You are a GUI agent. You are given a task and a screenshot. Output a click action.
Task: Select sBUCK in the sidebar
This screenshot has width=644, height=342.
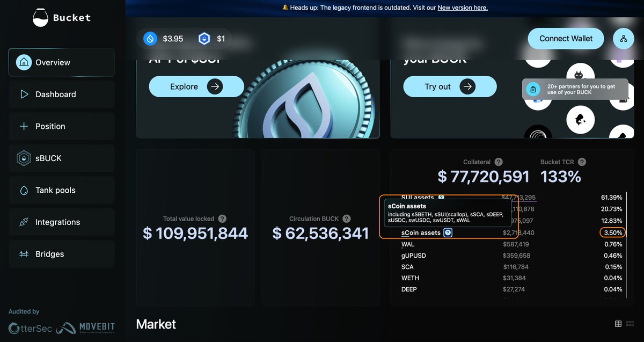pyautogui.click(x=61, y=158)
